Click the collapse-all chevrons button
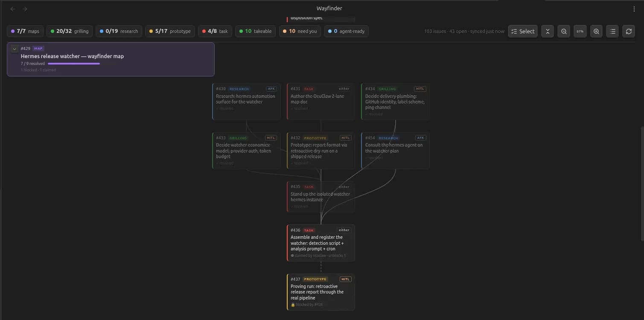This screenshot has height=320, width=644. (548, 31)
